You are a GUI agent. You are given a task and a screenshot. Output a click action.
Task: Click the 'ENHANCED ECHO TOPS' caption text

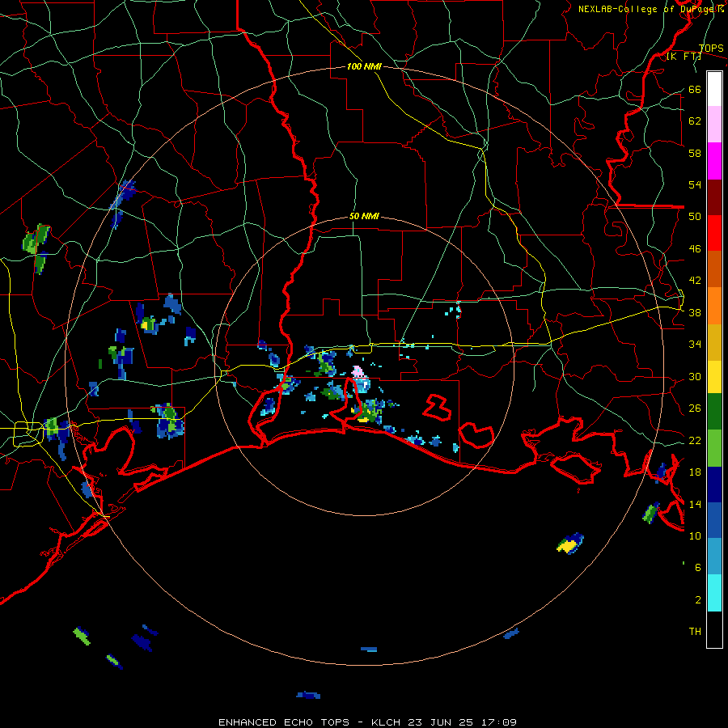click(x=284, y=722)
